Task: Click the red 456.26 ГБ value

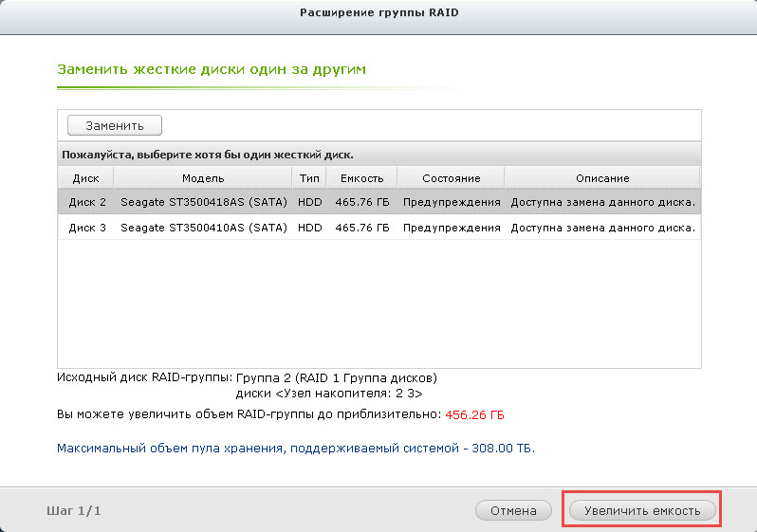Action: click(474, 414)
